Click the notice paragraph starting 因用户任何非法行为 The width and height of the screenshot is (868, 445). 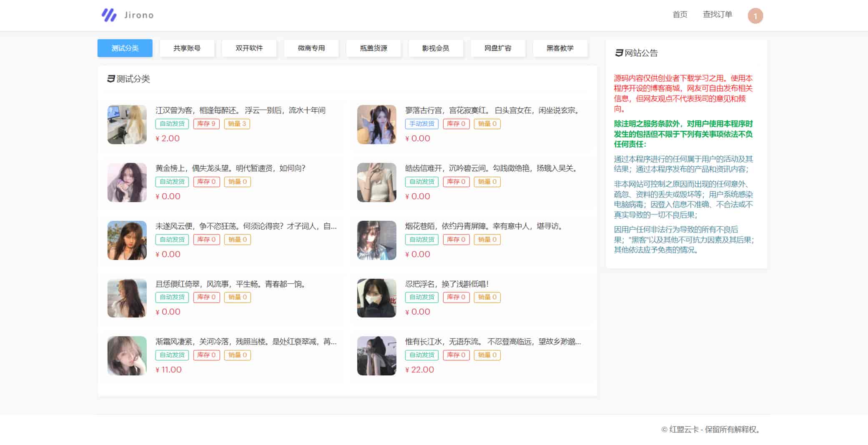(x=684, y=240)
